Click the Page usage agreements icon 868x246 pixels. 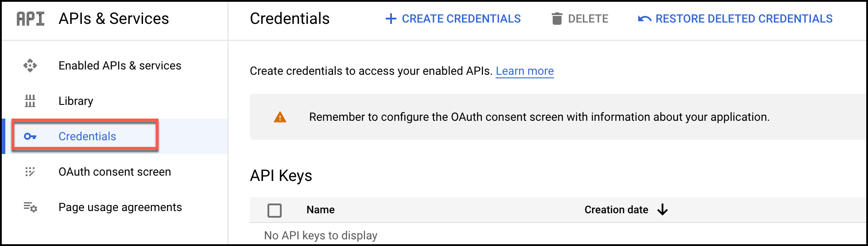coord(30,207)
